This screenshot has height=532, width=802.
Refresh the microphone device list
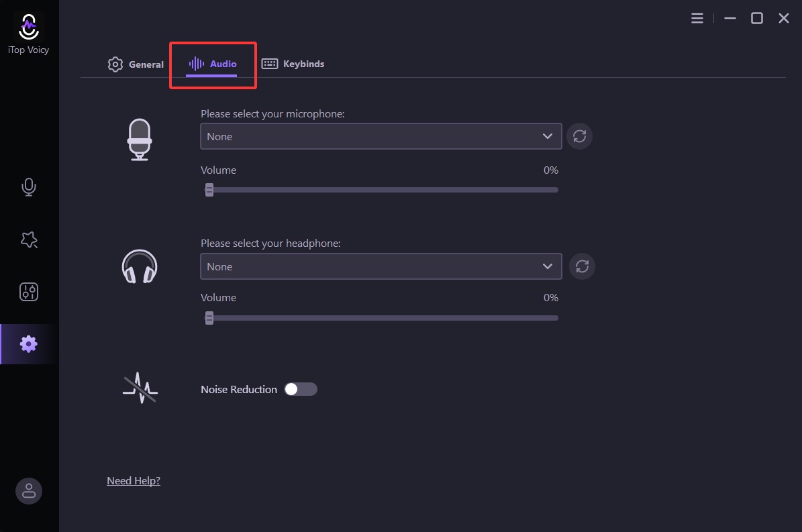coord(579,136)
